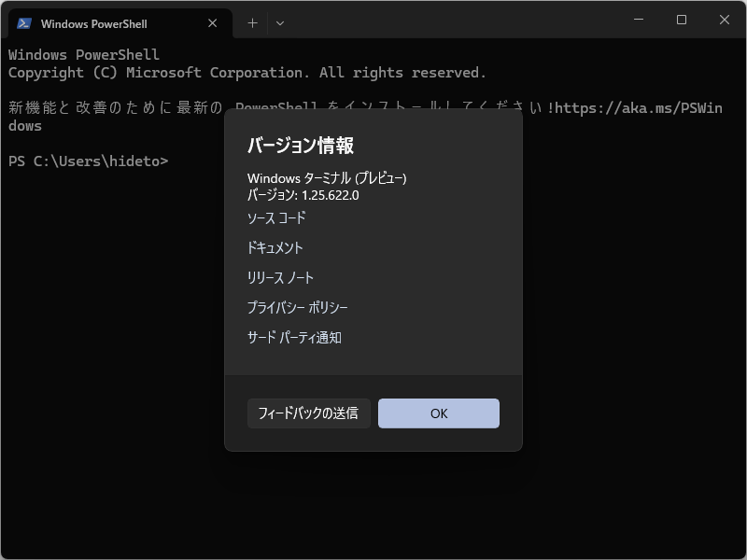View the サード パーティ通知
747x560 pixels.
(293, 337)
